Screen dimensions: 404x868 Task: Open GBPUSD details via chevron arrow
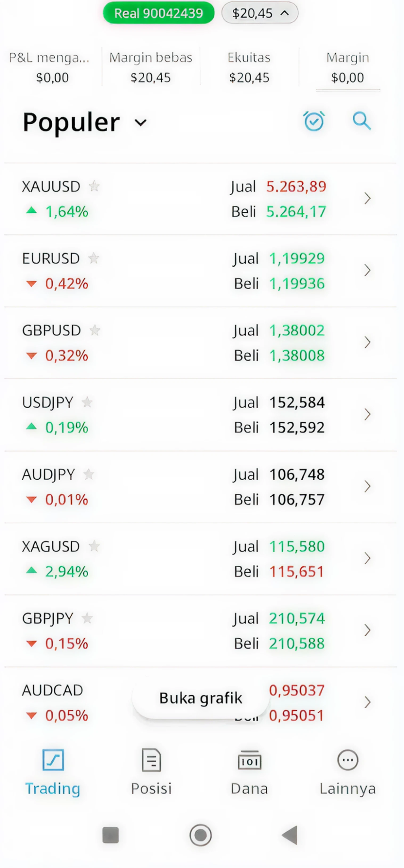click(x=368, y=342)
